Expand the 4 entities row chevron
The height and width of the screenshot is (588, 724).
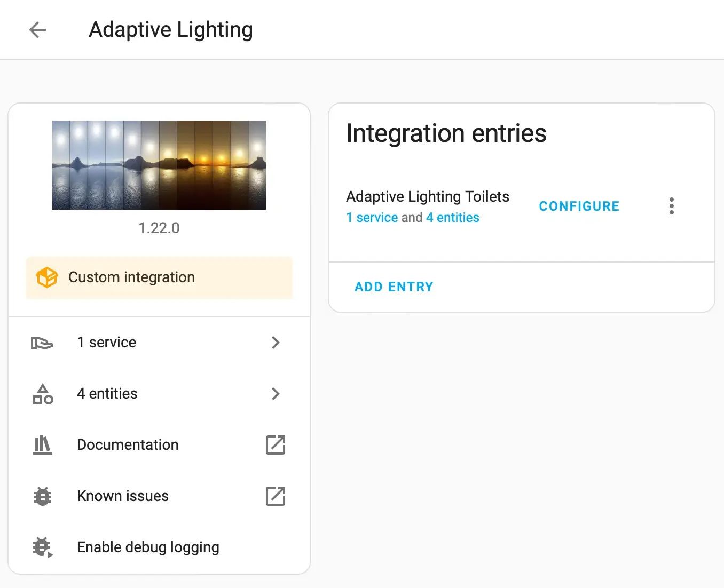276,394
